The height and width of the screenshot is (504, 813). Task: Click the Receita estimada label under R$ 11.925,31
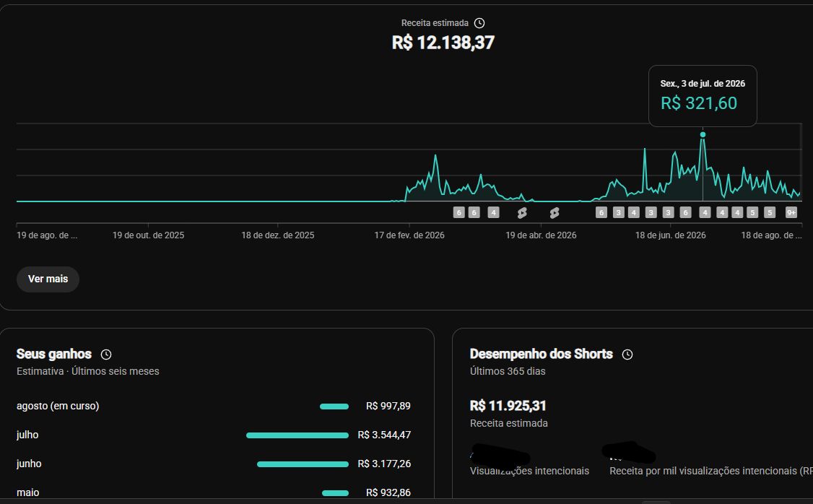[508, 423]
